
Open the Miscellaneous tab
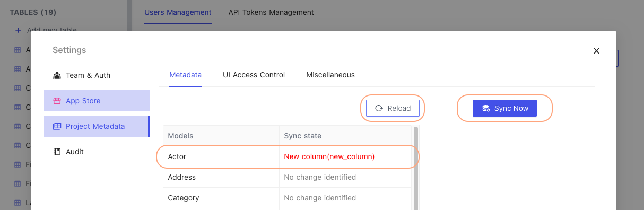click(x=330, y=75)
